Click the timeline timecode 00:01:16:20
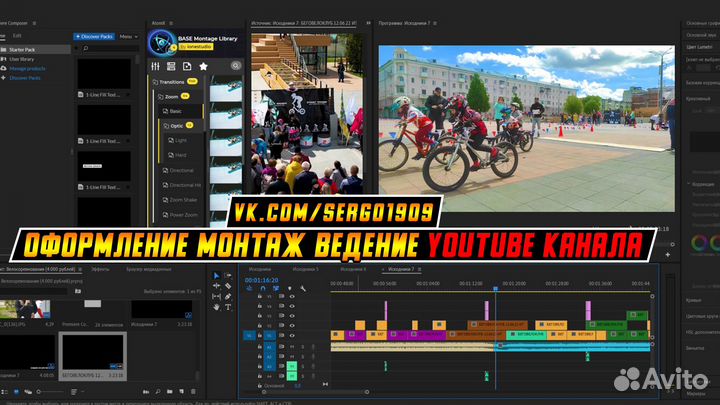Image resolution: width=720 pixels, height=405 pixels. [x=261, y=280]
